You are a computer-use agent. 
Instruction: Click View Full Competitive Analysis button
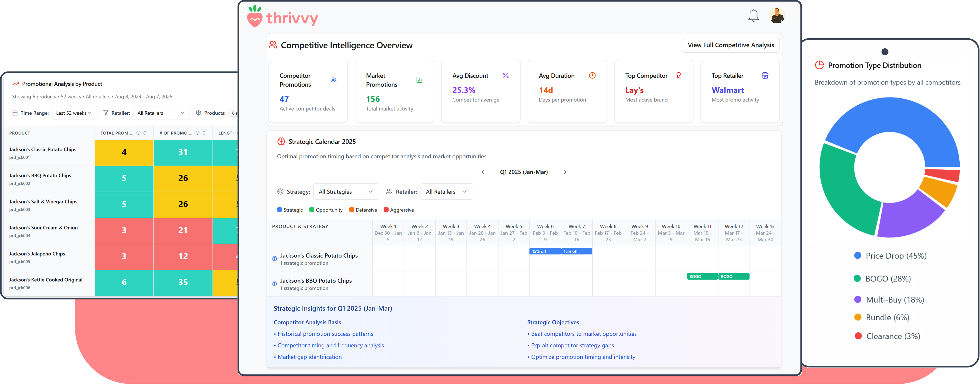pyautogui.click(x=730, y=45)
